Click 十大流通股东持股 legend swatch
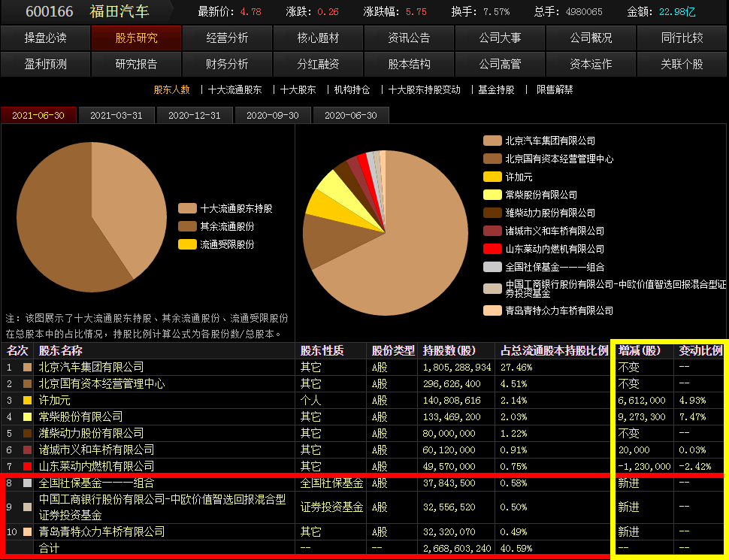The image size is (729, 560). (x=187, y=208)
